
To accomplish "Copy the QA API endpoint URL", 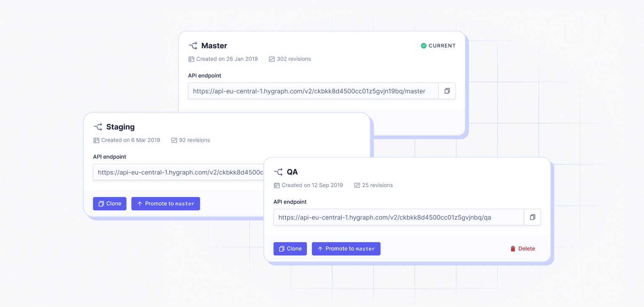I will tap(532, 217).
